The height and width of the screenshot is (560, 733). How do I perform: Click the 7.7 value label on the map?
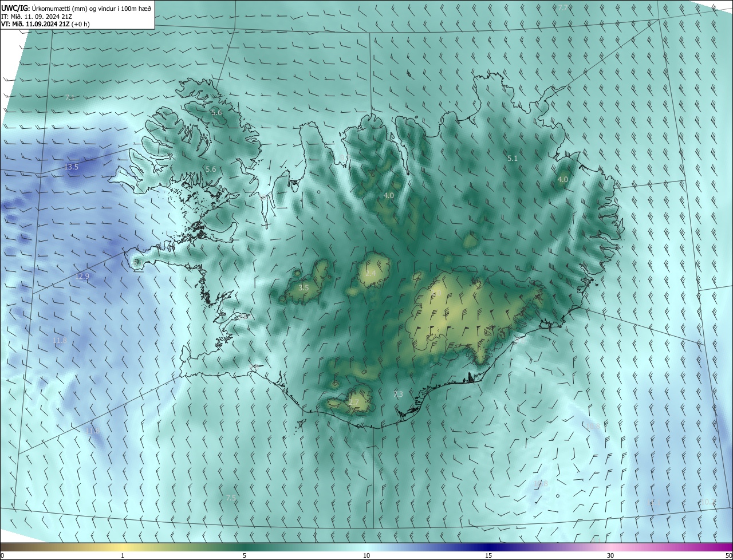click(x=562, y=8)
